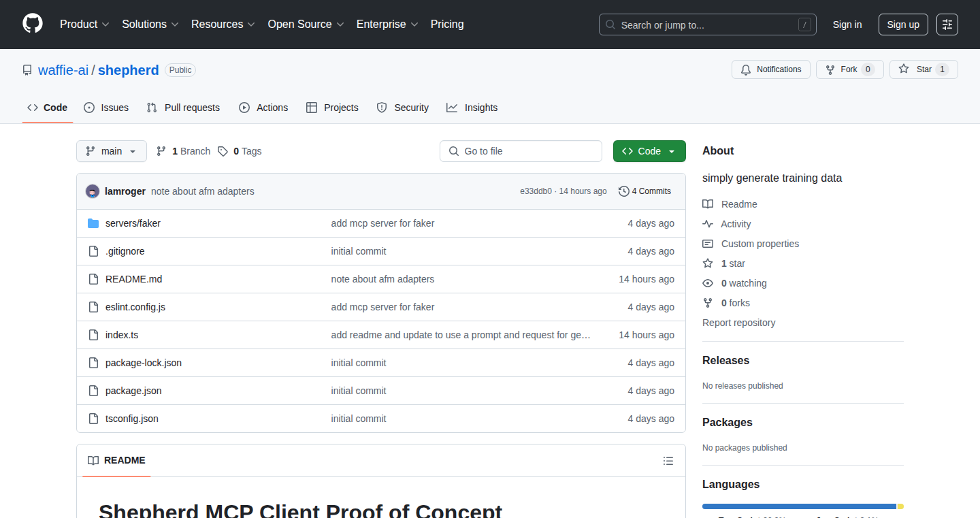Open the Security tab
The width and height of the screenshot is (980, 518).
(403, 108)
